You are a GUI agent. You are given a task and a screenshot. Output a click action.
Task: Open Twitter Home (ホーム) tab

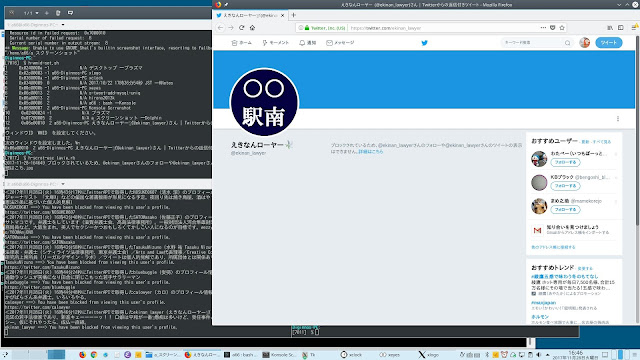pyautogui.click(x=241, y=42)
